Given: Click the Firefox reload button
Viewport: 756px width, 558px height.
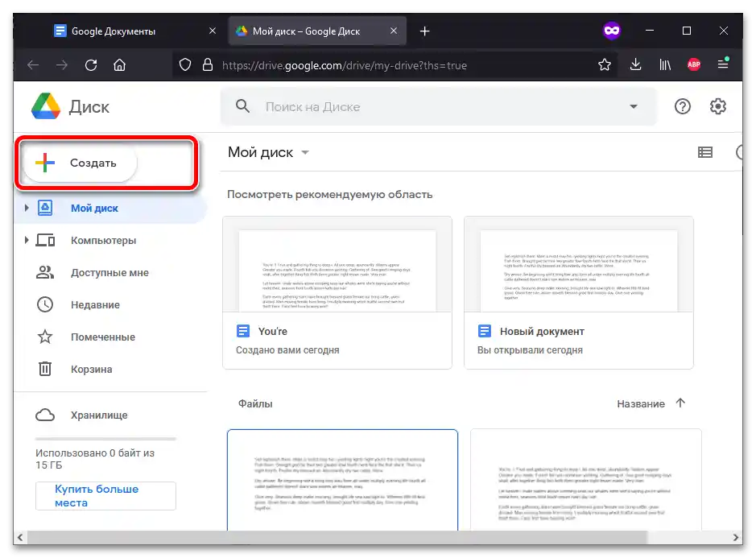Looking at the screenshot, I should [91, 65].
